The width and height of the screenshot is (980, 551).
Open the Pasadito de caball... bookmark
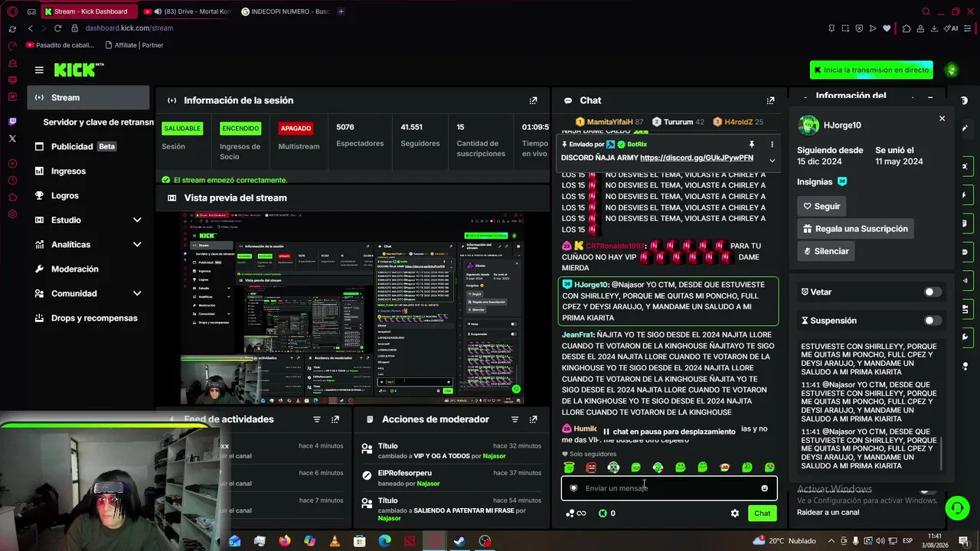point(59,45)
